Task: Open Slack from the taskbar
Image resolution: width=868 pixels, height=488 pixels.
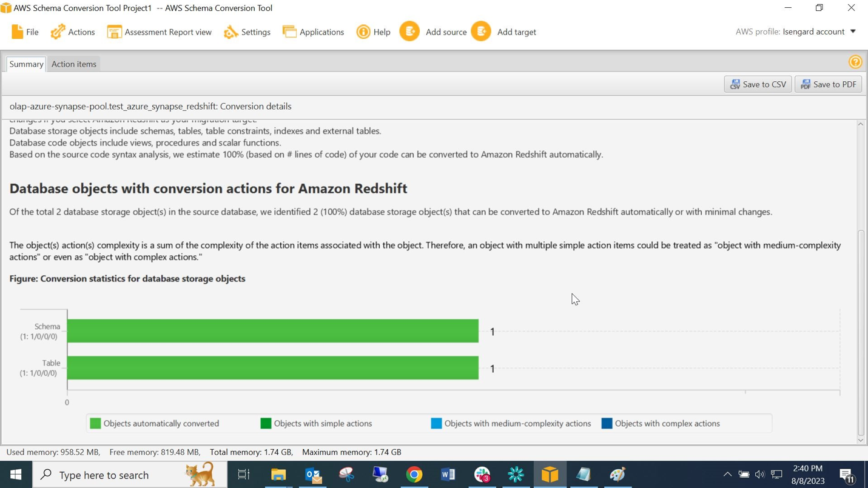Action: [482, 475]
